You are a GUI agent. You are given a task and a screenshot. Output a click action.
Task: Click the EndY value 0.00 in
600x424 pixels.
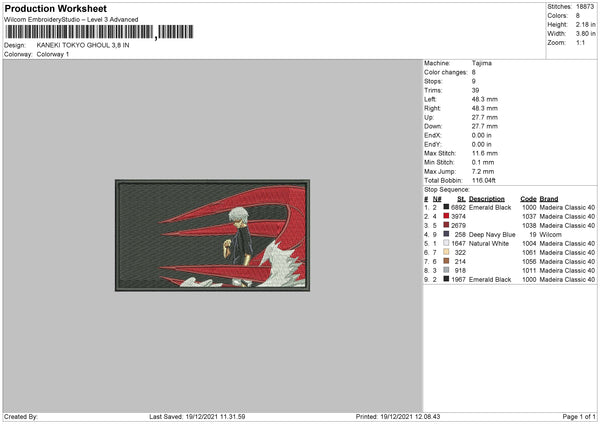482,144
